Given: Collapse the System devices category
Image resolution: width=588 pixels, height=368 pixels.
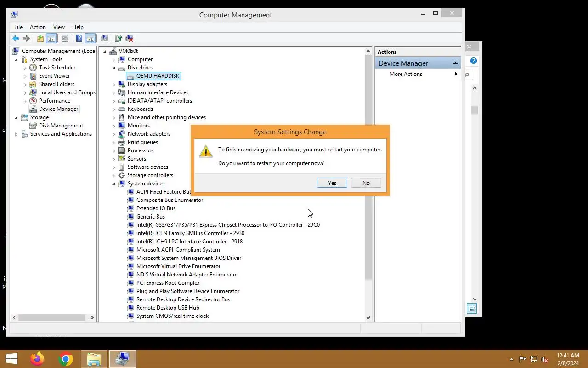Looking at the screenshot, I should tap(114, 184).
